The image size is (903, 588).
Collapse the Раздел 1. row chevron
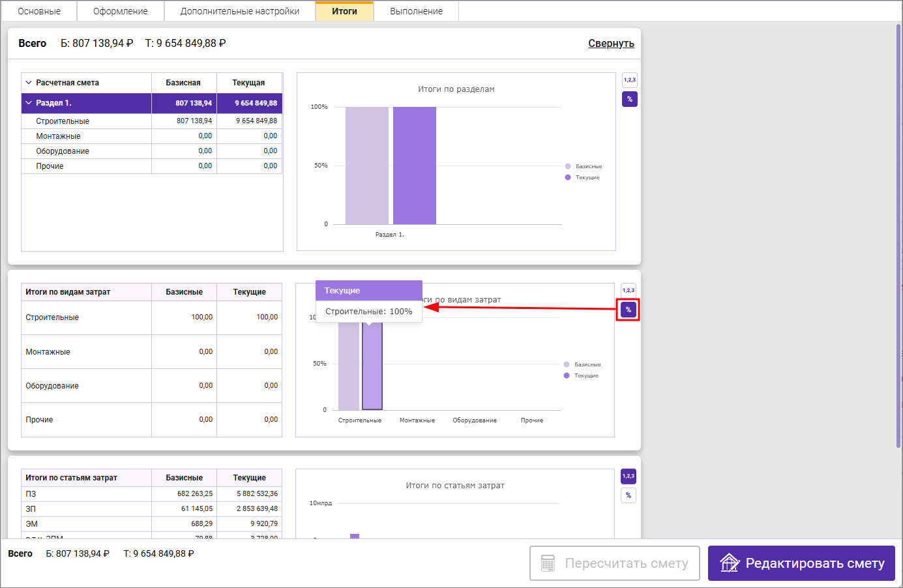[29, 103]
